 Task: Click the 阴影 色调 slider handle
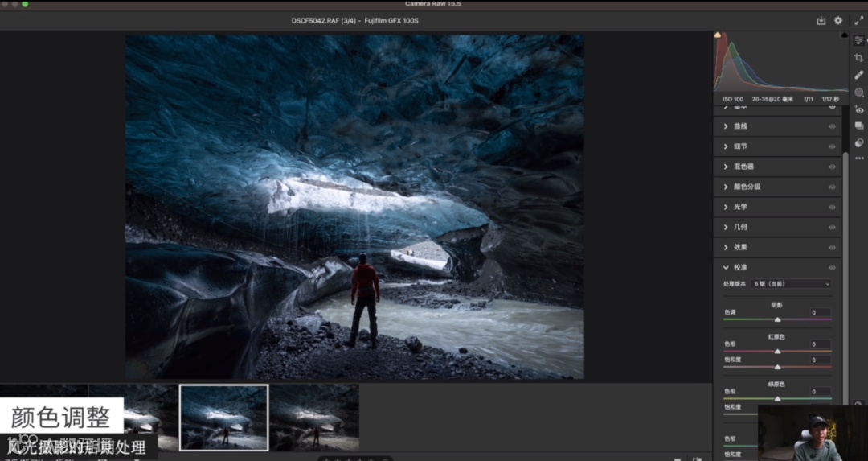point(777,319)
